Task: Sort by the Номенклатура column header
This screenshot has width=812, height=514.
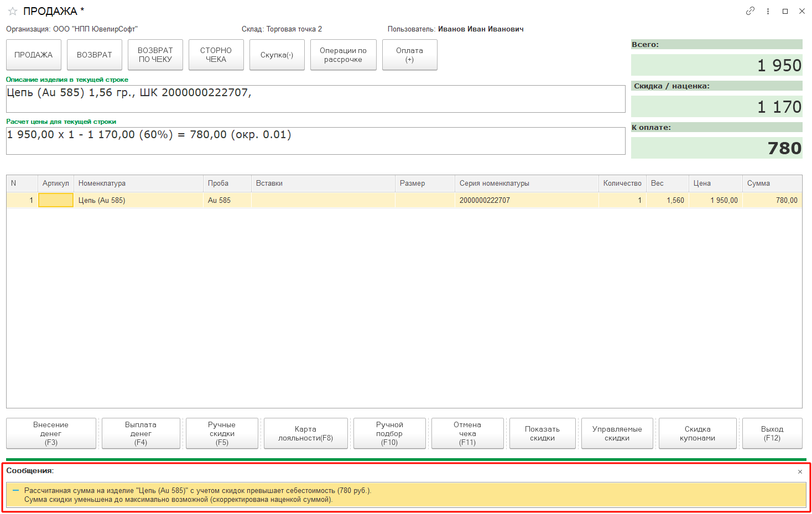Action: 138,183
